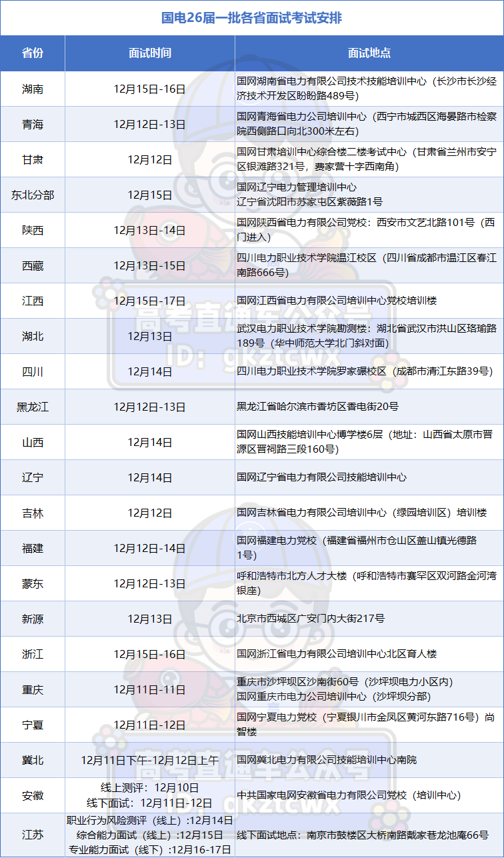The width and height of the screenshot is (504, 858).
Task: Click the 国网吉林省电力有限公司培训中心 address
Action: (362, 513)
